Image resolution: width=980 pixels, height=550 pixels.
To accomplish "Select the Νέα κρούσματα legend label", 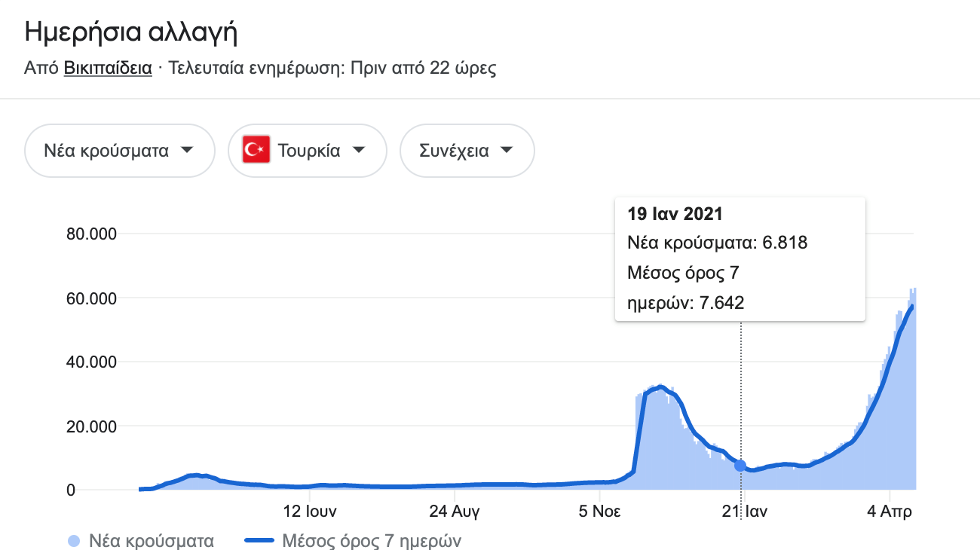I will tap(151, 541).
